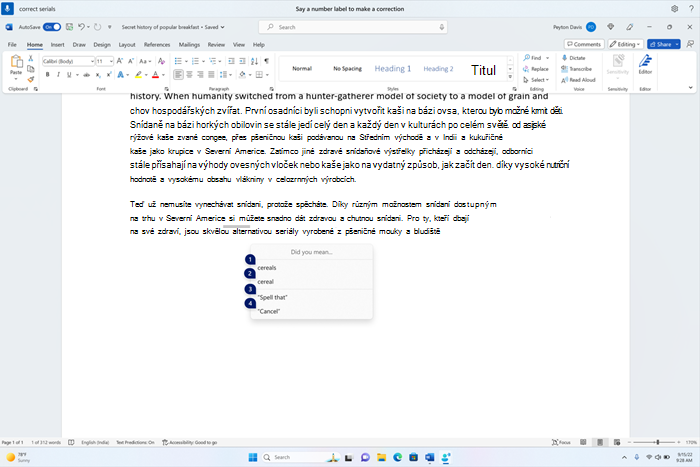Screen dimensions: 700x467
Task: Open the Insert ribbon tab
Action: click(x=58, y=45)
